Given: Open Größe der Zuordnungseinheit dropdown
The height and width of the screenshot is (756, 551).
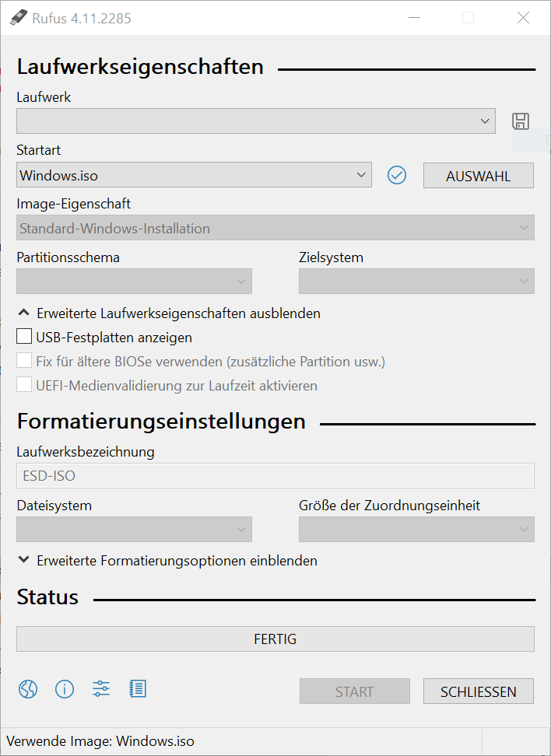Looking at the screenshot, I should (416, 530).
